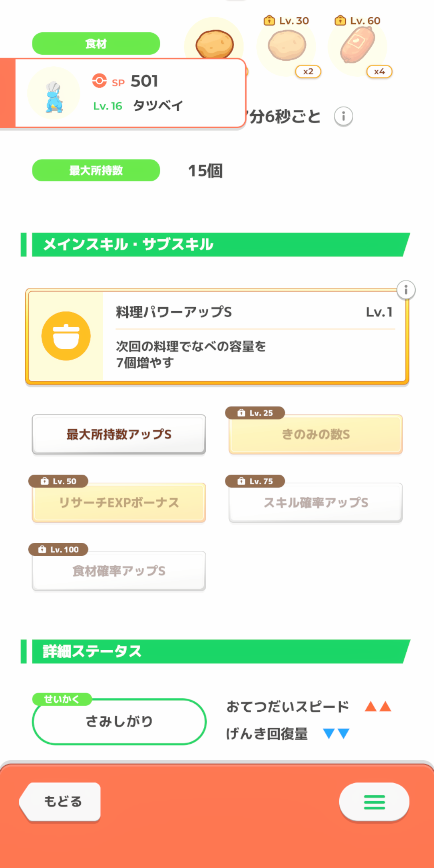Viewport: 434px width, 868px height.
Task: Tap locked 食材確率アップS sub skill
Action: pos(119,571)
